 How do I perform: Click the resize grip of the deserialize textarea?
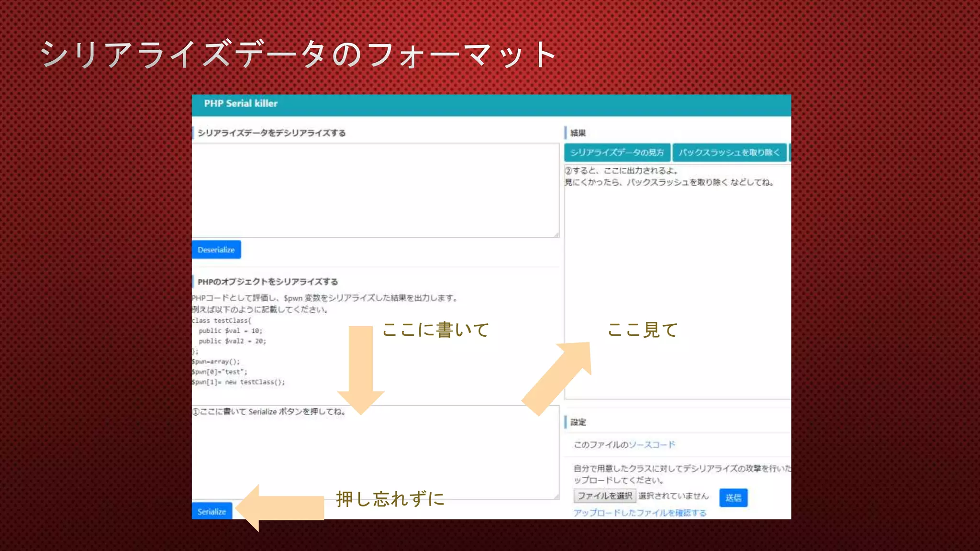click(556, 234)
